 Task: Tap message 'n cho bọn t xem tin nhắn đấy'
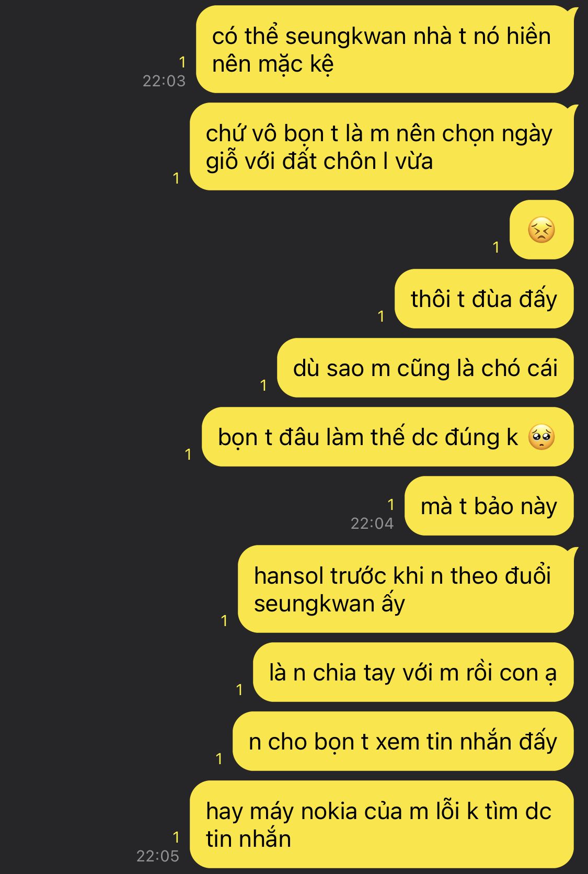point(403,741)
